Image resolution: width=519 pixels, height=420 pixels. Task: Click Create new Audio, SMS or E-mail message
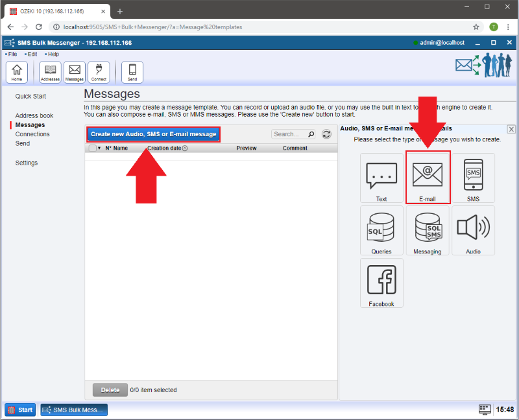(153, 134)
